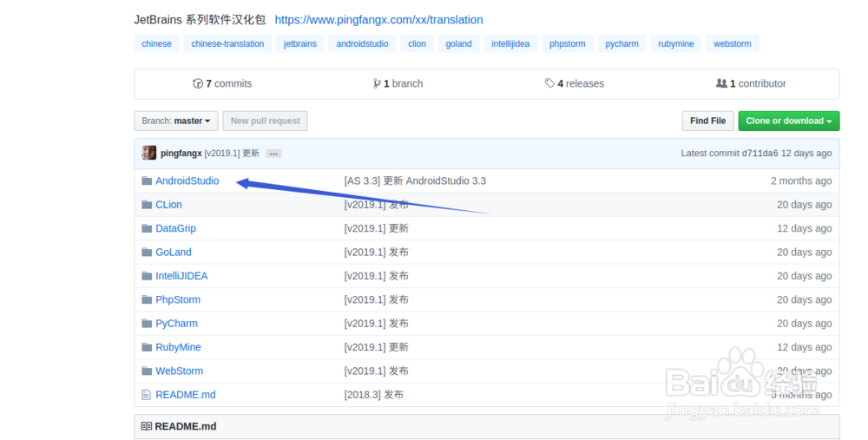Image resolution: width=868 pixels, height=440 pixels.
Task: Click the New pull request button
Action: click(265, 121)
